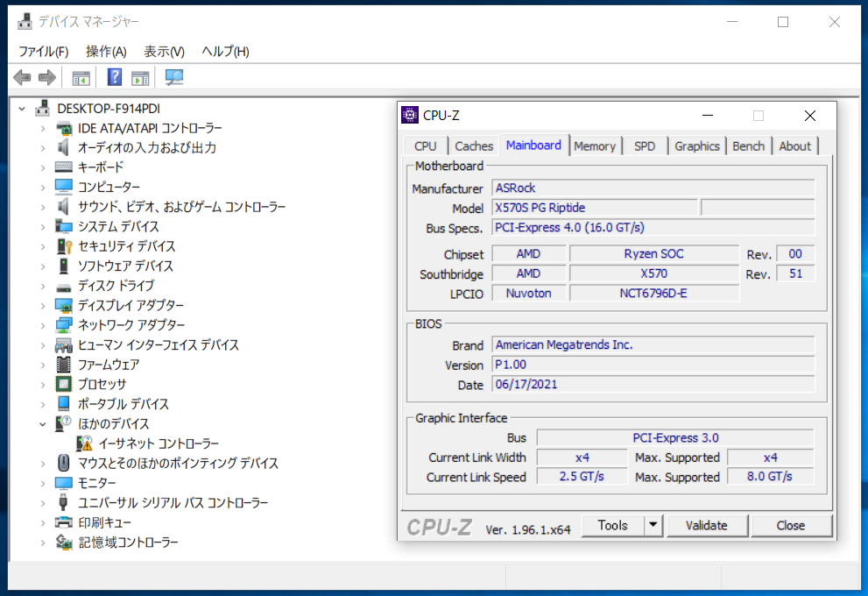Open the 操作(A) menu
Viewport: 868px width, 596px height.
(x=106, y=52)
